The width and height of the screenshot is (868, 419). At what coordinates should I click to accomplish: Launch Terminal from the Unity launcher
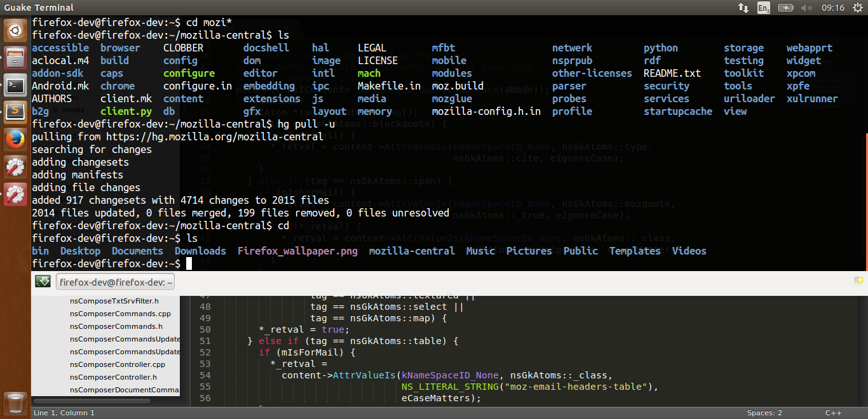point(15,85)
